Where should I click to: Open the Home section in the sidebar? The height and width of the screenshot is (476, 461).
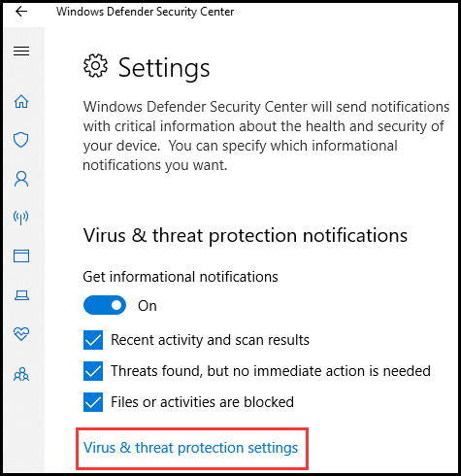coord(21,101)
